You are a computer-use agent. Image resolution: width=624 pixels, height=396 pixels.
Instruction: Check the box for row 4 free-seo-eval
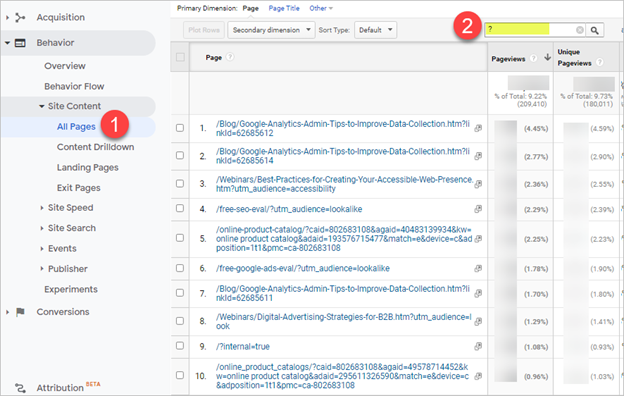tap(180, 208)
